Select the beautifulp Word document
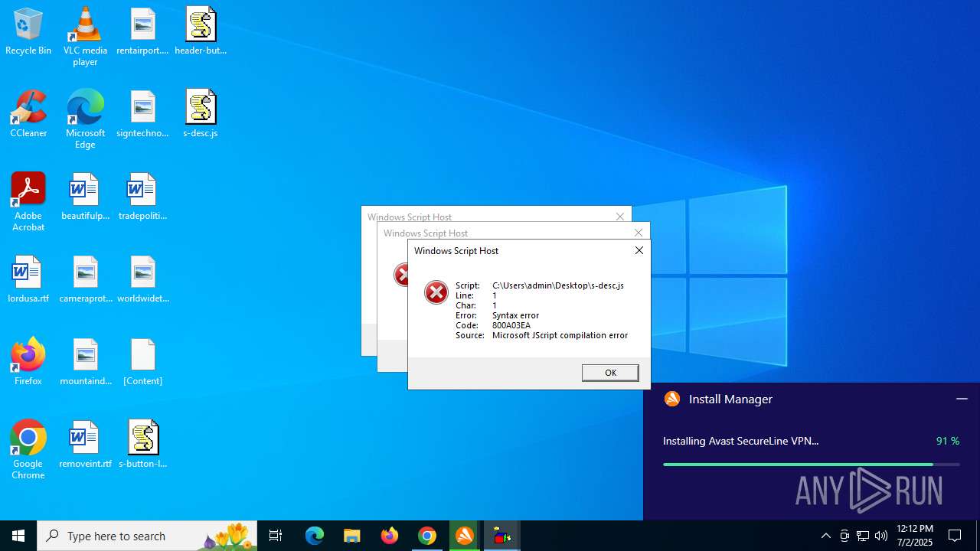Viewport: 980px width, 551px height. coord(85,197)
